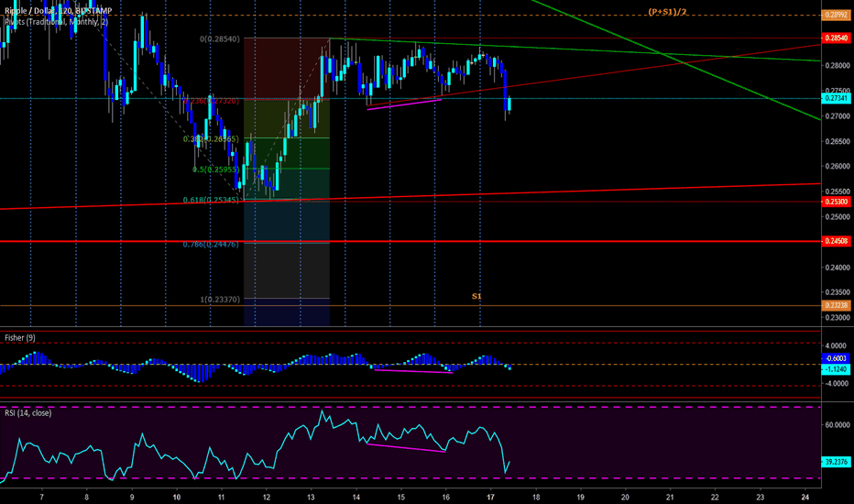Screen dimensions: 854x504
Task: Select the magenta divergence line in the Fisher pane
Action: pos(413,371)
